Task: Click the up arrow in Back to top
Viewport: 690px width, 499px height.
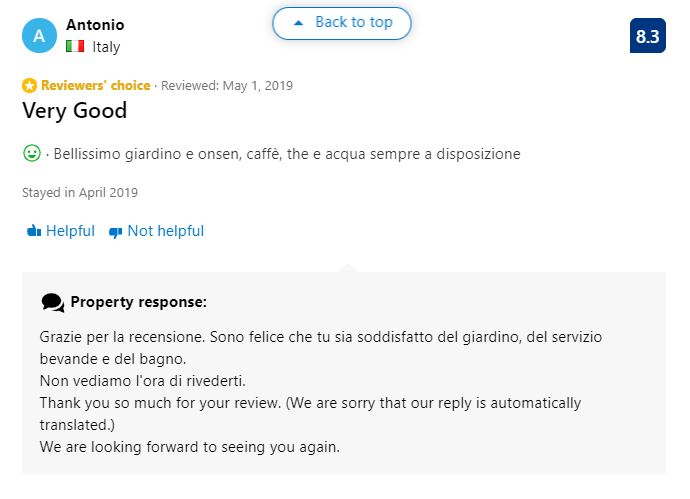Action: pyautogui.click(x=298, y=23)
